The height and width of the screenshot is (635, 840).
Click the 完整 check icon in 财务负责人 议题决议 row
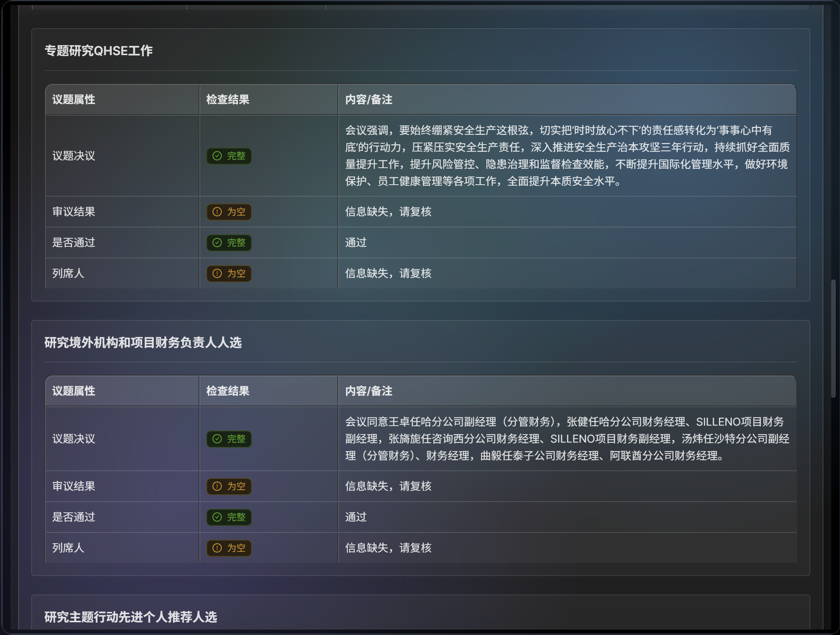(x=217, y=439)
